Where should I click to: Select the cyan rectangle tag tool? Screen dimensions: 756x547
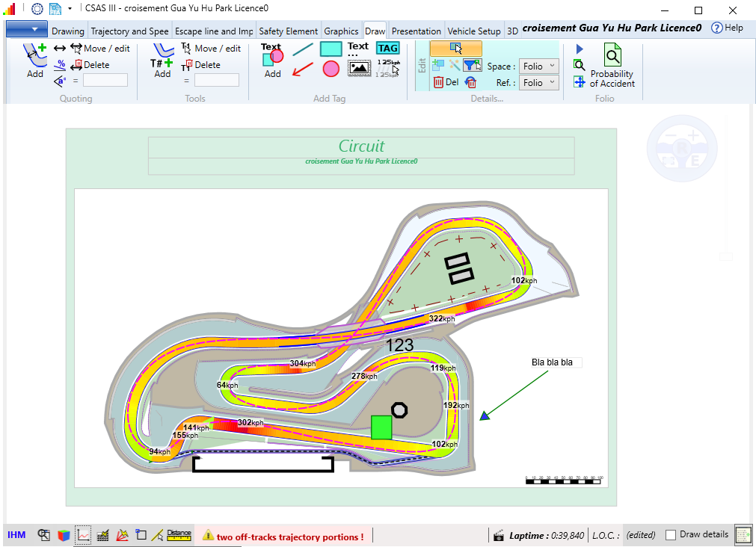tap(331, 49)
